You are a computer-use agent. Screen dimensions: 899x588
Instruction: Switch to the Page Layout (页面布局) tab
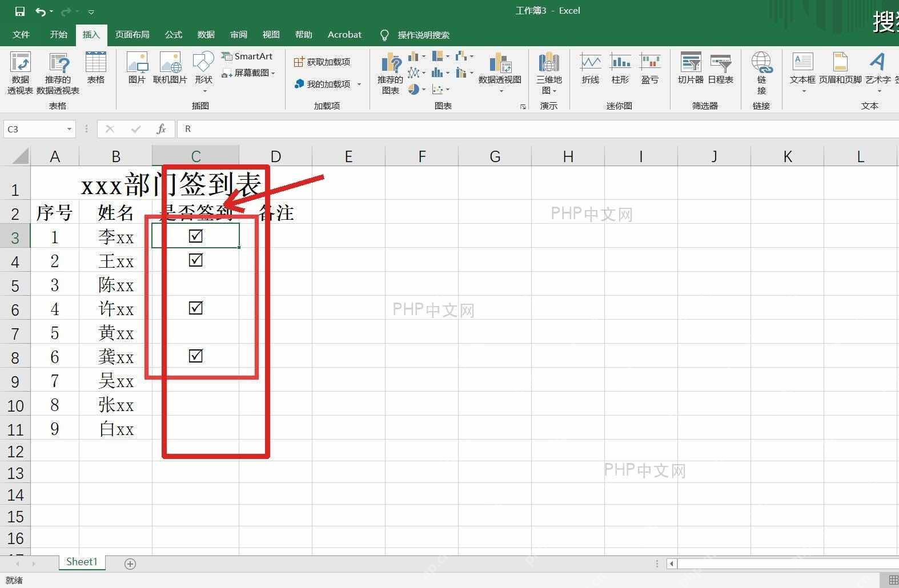tap(132, 35)
